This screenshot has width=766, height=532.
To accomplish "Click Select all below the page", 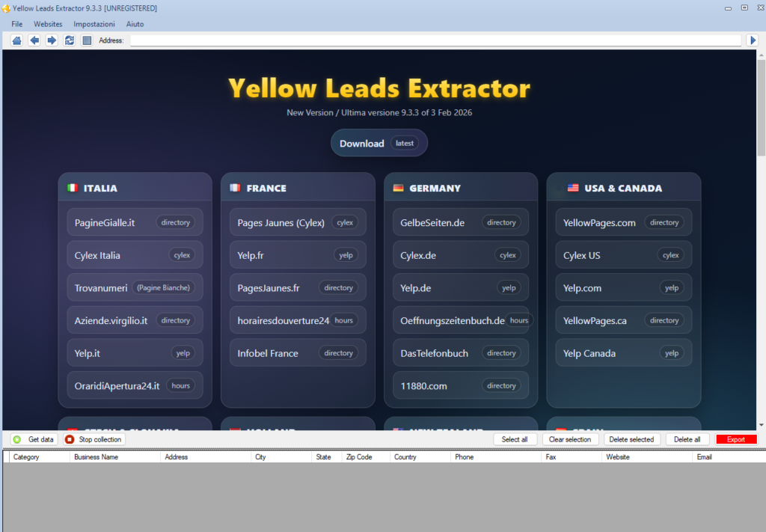I will pyautogui.click(x=515, y=439).
